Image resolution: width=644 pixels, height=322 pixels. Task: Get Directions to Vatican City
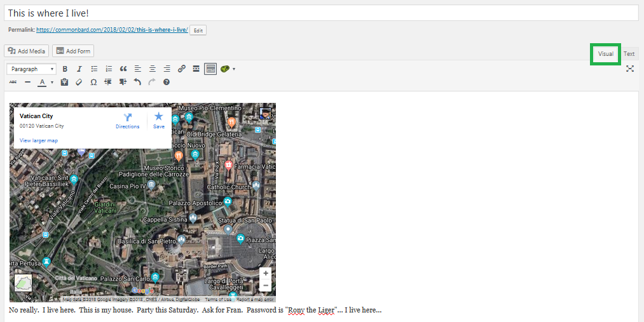(x=127, y=121)
